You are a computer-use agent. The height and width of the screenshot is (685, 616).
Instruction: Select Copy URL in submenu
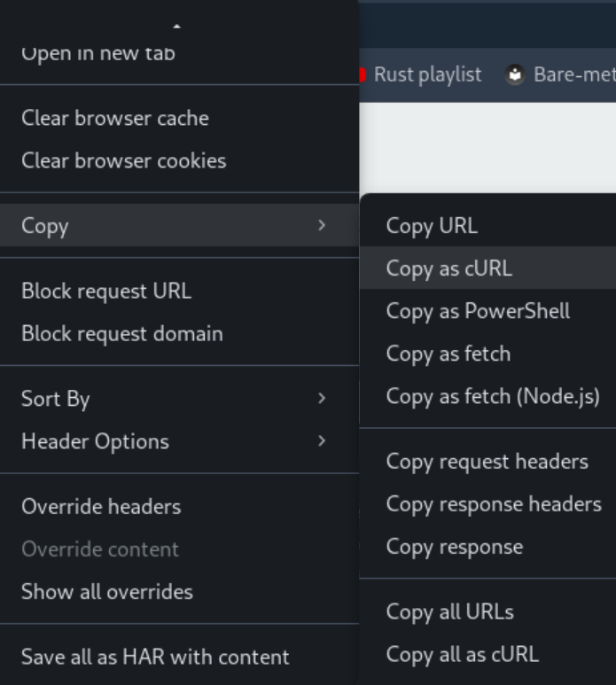pyautogui.click(x=432, y=226)
